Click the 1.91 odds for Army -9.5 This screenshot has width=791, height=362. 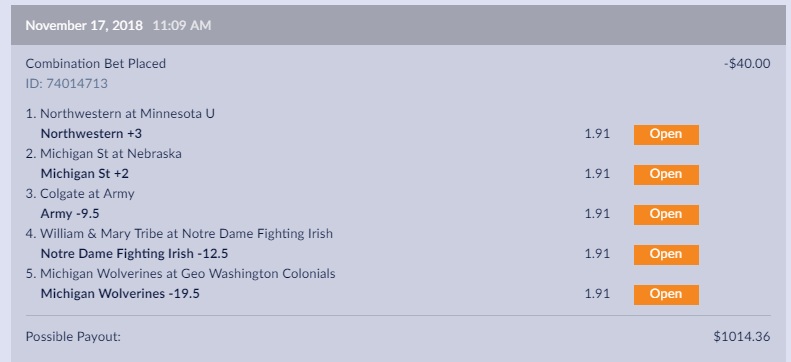[x=597, y=214]
